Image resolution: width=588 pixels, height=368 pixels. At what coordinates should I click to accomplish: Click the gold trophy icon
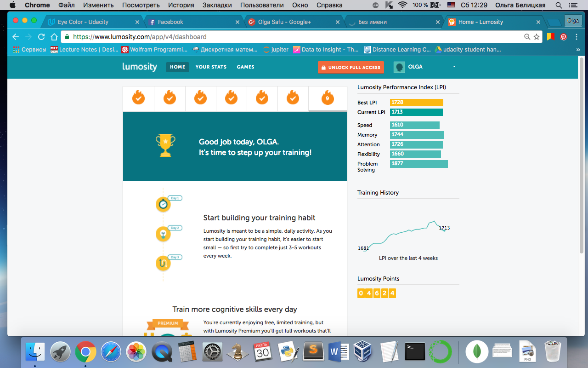165,145
